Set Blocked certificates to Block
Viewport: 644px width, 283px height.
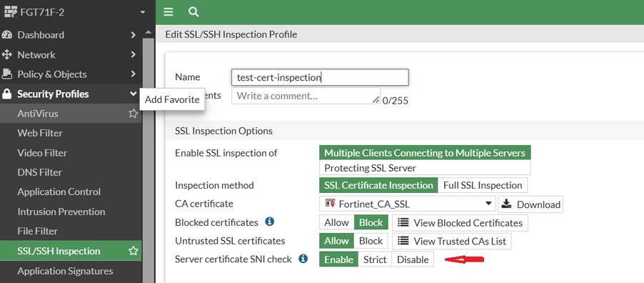coord(371,222)
